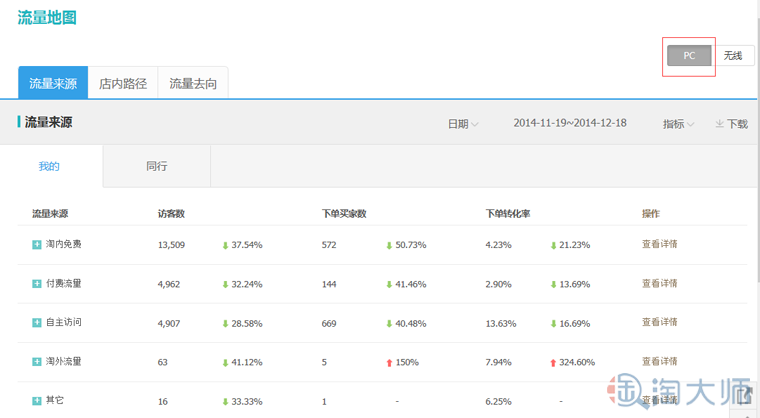Screen dimensions: 760x418
Task: Click buyer count 572
Action: (329, 245)
